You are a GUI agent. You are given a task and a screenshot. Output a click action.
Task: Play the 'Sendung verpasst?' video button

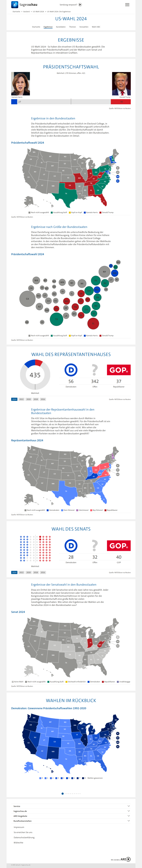(80, 5)
